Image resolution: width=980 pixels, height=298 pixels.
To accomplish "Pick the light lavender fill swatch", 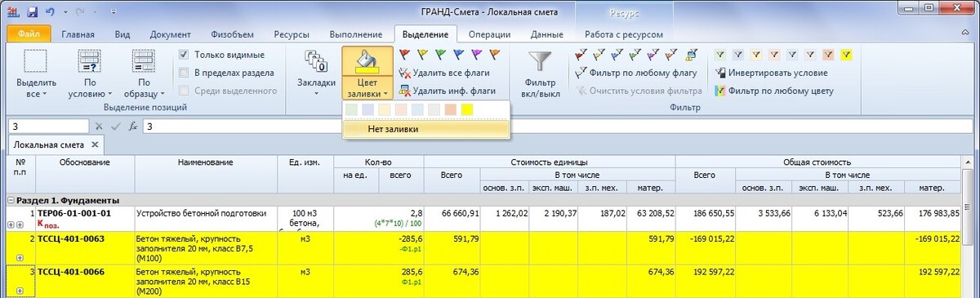I will (367, 109).
